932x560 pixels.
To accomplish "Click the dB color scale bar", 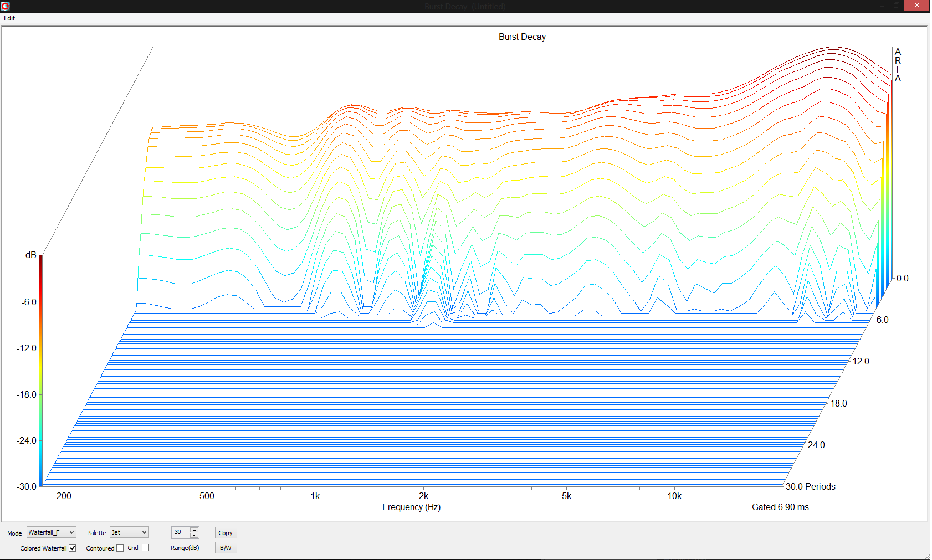I will click(41, 371).
